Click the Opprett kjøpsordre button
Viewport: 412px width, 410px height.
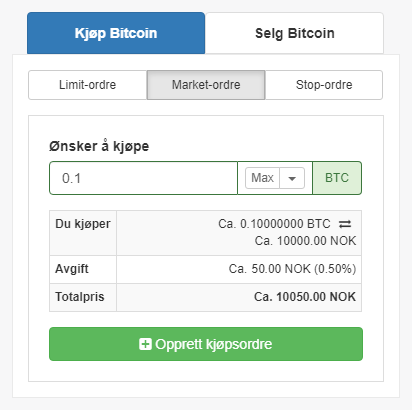(x=206, y=344)
